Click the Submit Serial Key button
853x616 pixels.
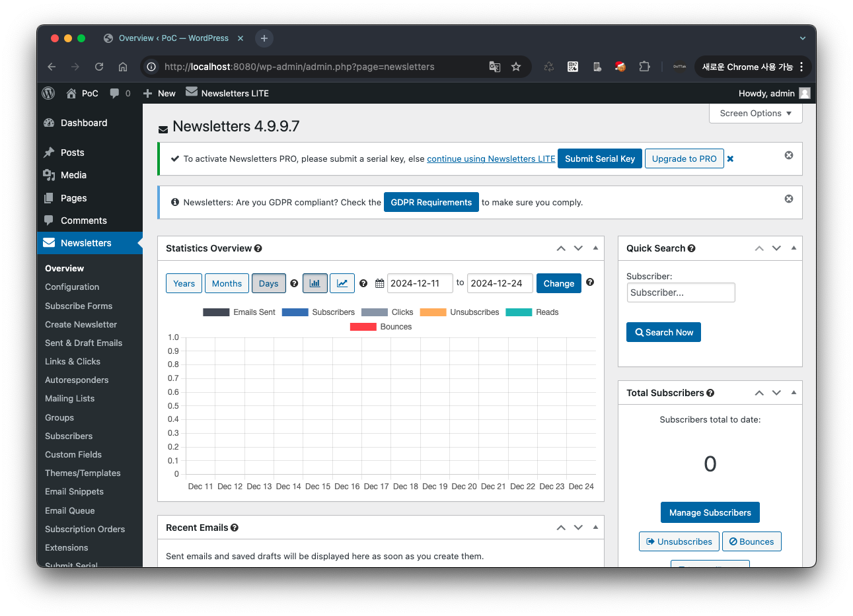(600, 158)
